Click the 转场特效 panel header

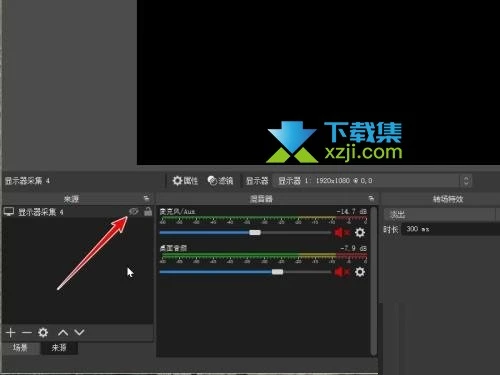tap(448, 199)
